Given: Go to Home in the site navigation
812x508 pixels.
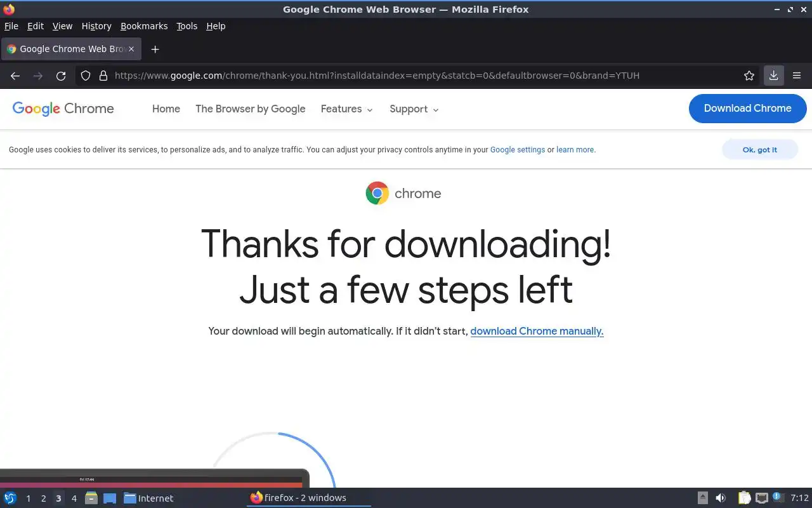Looking at the screenshot, I should (166, 109).
